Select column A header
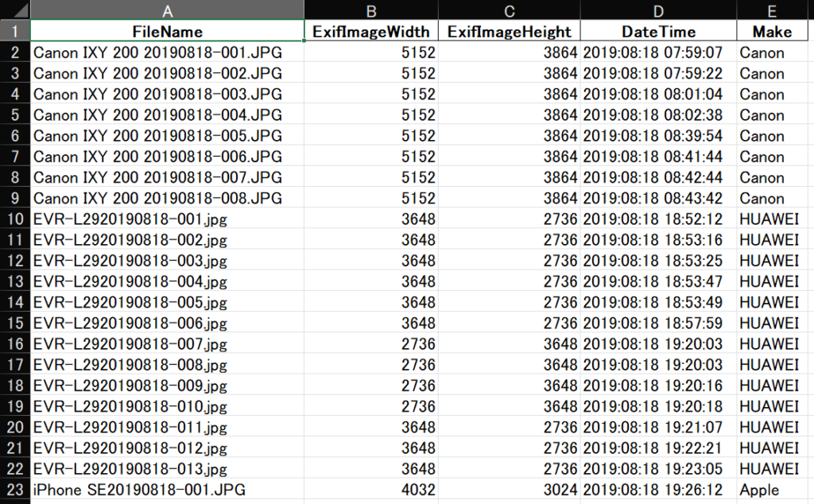Viewport: 814px width, 504px height. (167, 10)
